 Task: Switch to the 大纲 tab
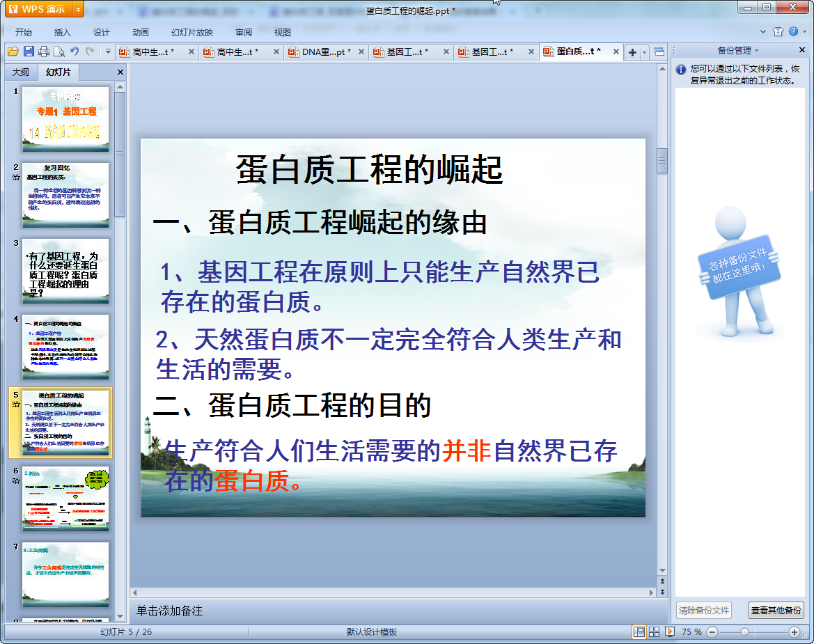point(21,72)
